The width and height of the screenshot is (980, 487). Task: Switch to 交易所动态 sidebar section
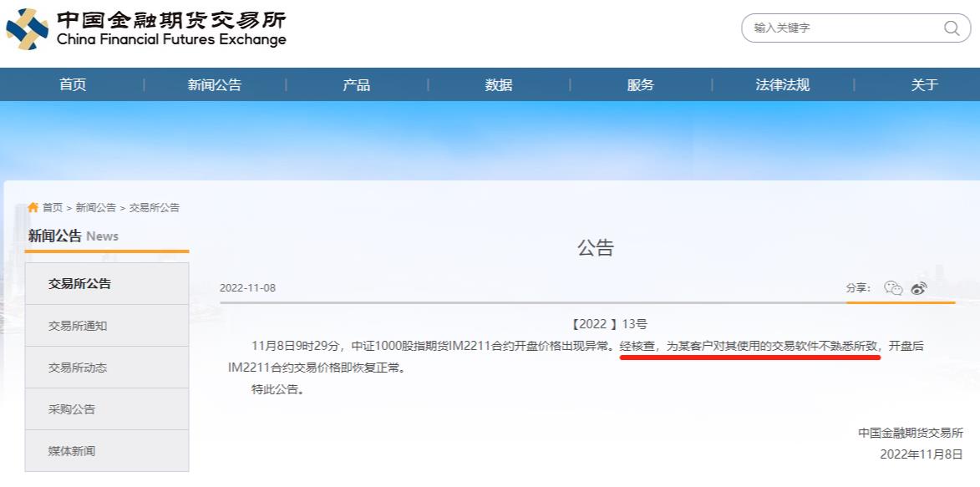pyautogui.click(x=78, y=368)
